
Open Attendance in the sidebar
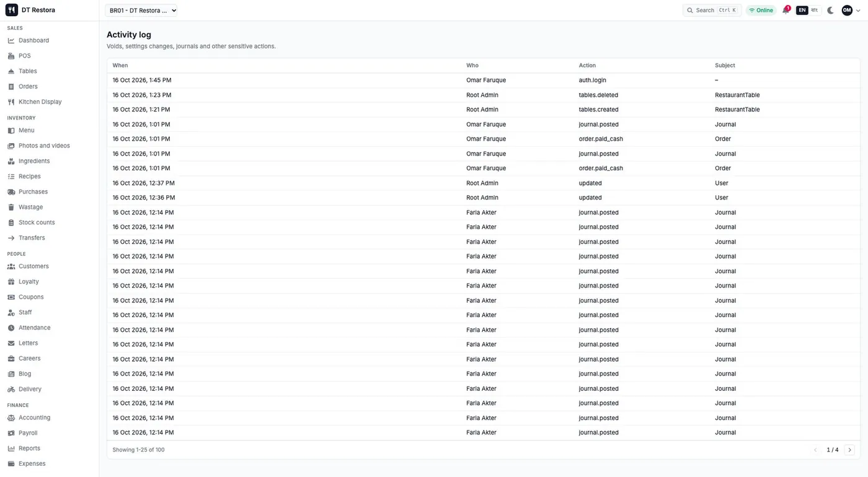(34, 328)
